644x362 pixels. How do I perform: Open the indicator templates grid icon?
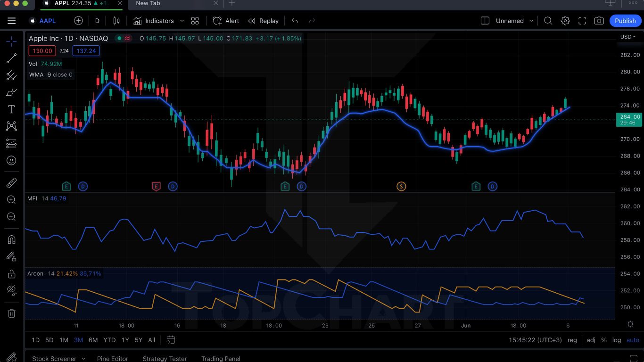195,21
